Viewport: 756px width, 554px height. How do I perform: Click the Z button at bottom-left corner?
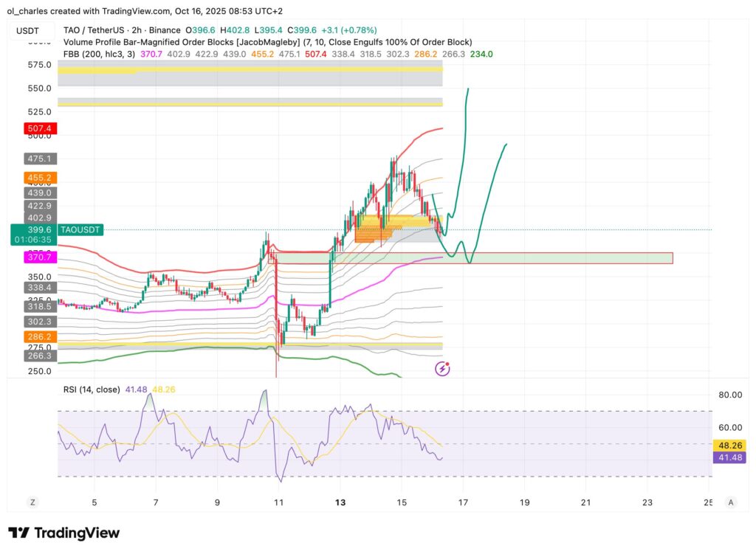(32, 502)
